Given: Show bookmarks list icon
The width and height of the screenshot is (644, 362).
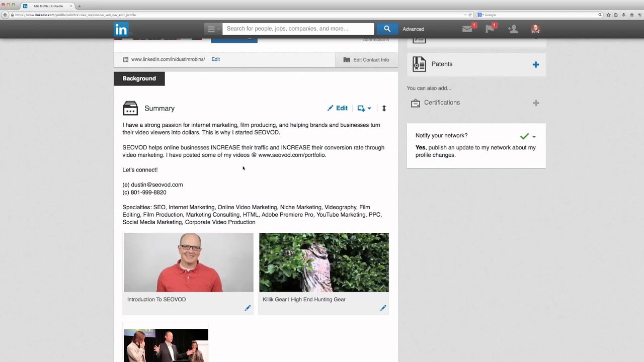Looking at the screenshot, I should point(616,15).
